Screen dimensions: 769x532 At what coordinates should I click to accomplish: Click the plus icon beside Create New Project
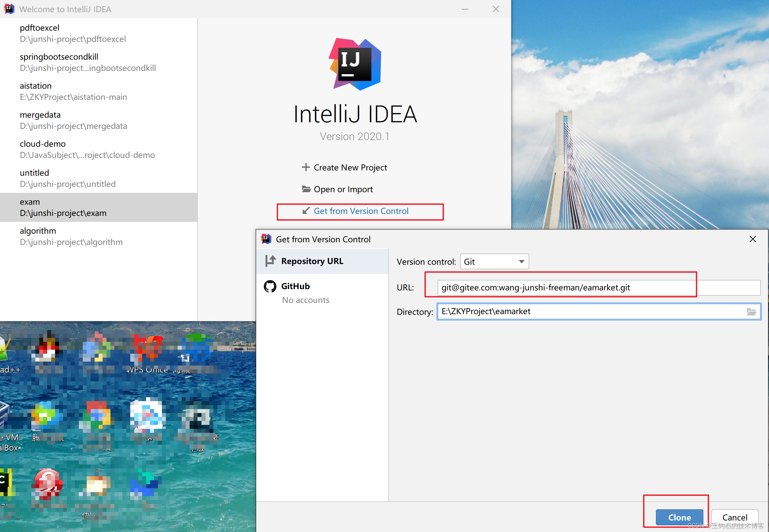(x=305, y=167)
